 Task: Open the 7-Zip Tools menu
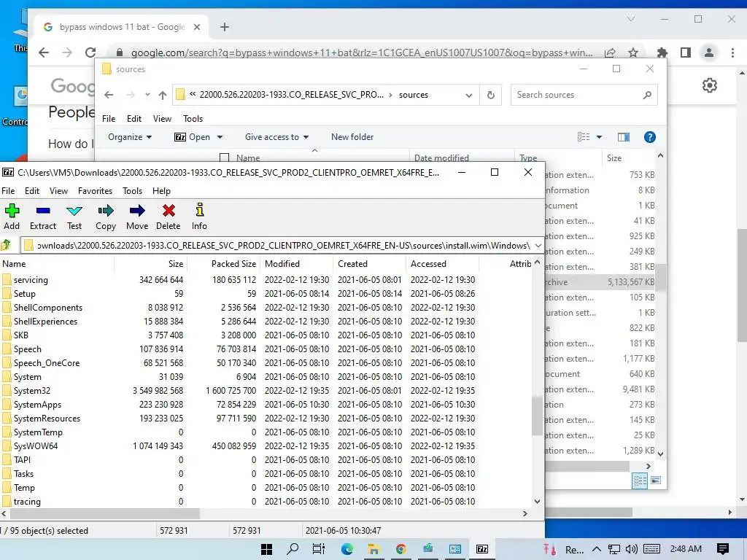(133, 191)
